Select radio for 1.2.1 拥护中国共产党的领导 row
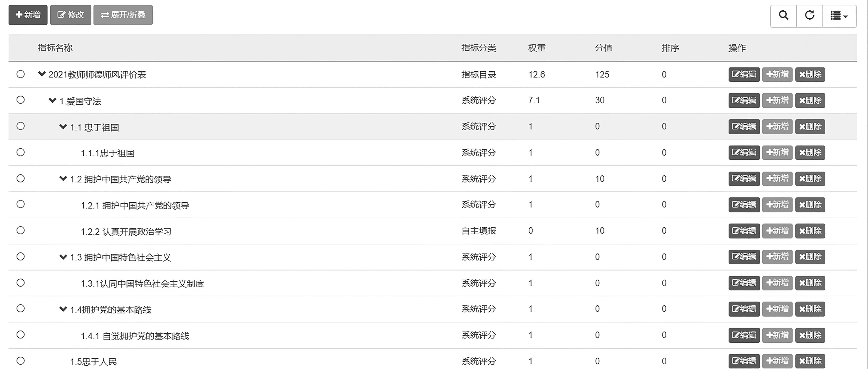Image resolution: width=868 pixels, height=369 pixels. [21, 204]
